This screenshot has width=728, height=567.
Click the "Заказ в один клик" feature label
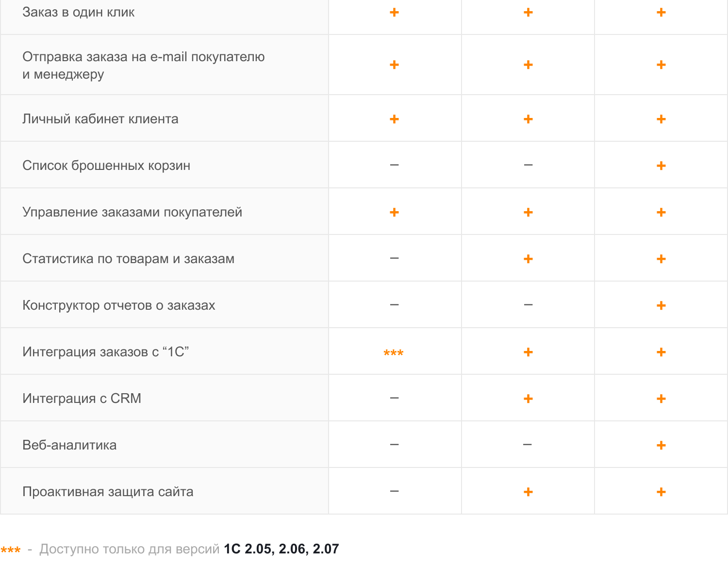click(x=79, y=12)
